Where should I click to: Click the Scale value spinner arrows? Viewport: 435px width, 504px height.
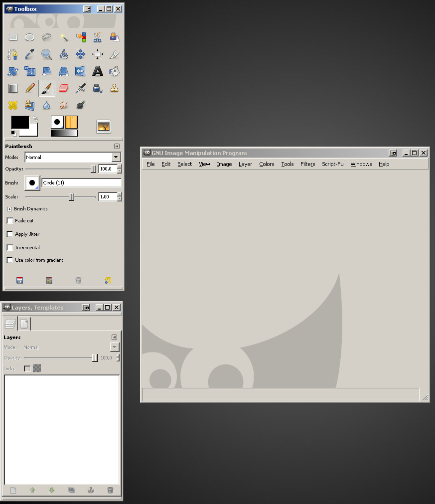pyautogui.click(x=120, y=197)
